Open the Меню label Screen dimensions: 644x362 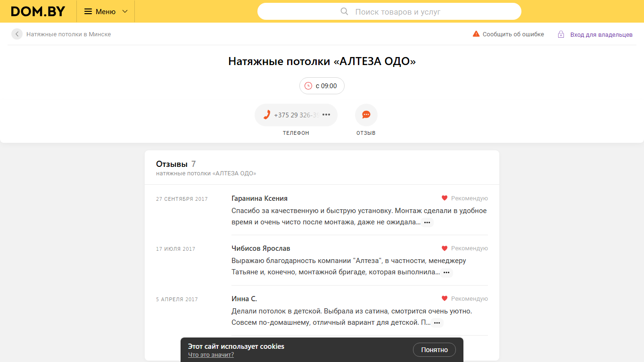(x=106, y=11)
